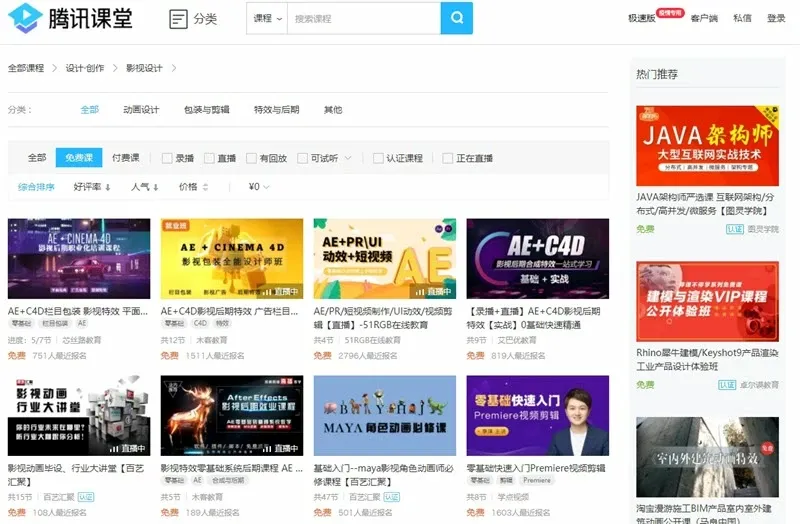
Task: Open the AE+CINEMA 4D 影视后期职业化 thumbnail
Action: [79, 259]
